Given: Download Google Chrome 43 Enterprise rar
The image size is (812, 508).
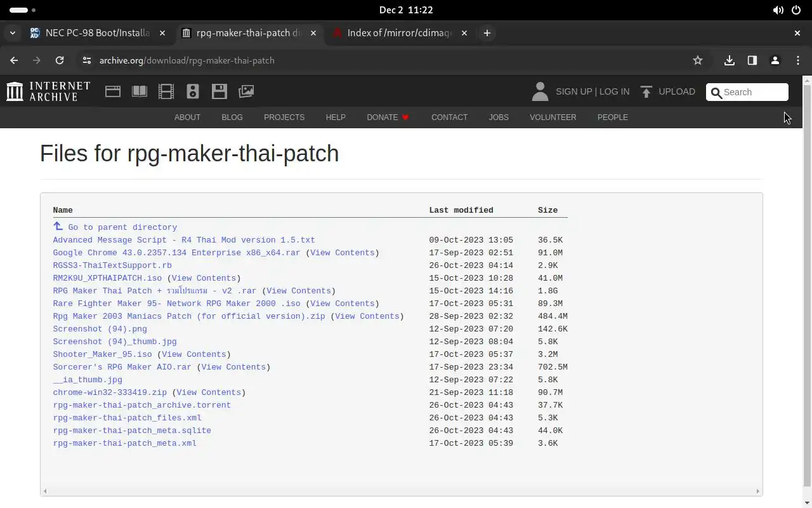Looking at the screenshot, I should [x=176, y=253].
